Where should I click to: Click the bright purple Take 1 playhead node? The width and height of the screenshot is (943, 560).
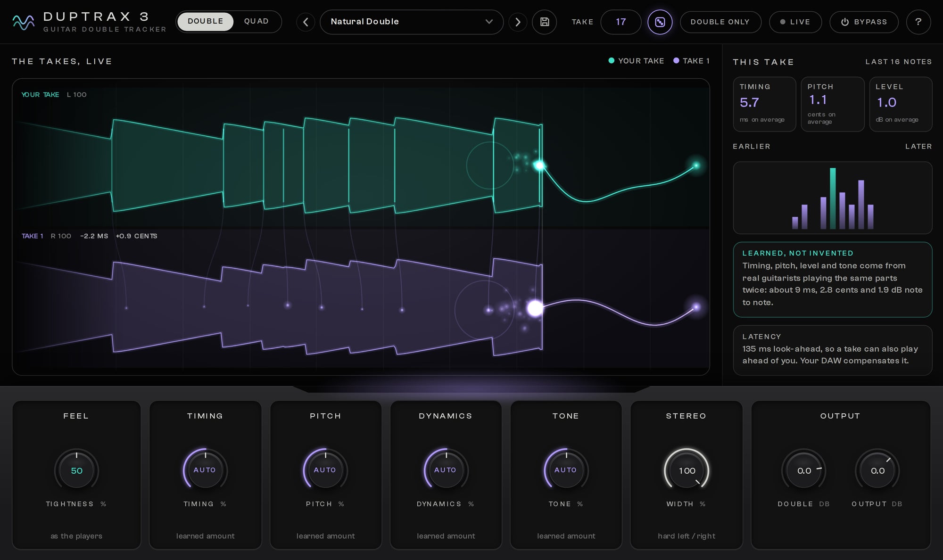[535, 308]
